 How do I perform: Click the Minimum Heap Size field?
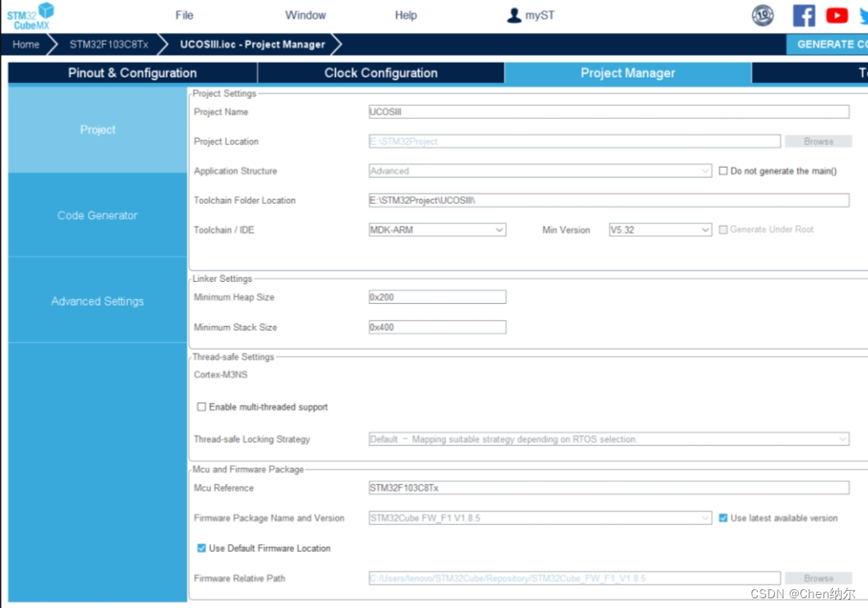tap(438, 297)
